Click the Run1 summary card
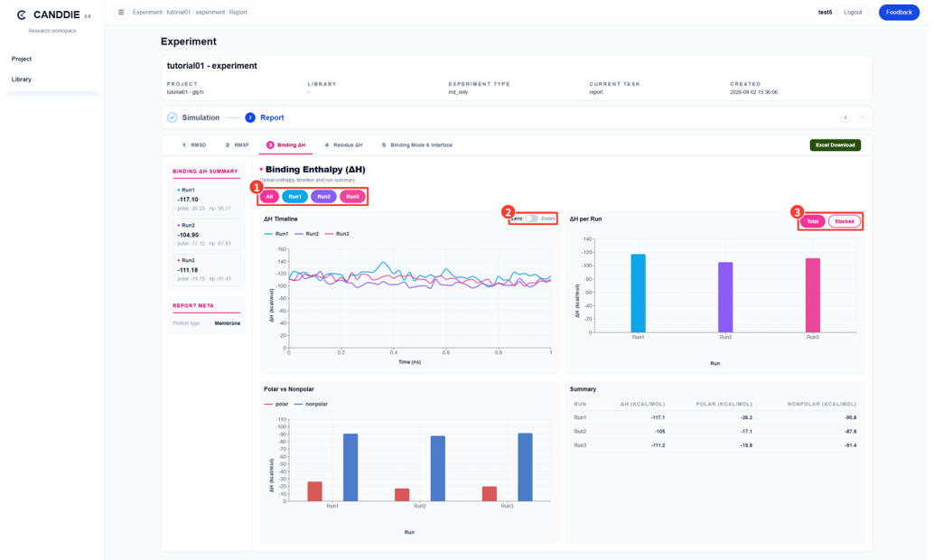The height and width of the screenshot is (560, 934). 206,199
